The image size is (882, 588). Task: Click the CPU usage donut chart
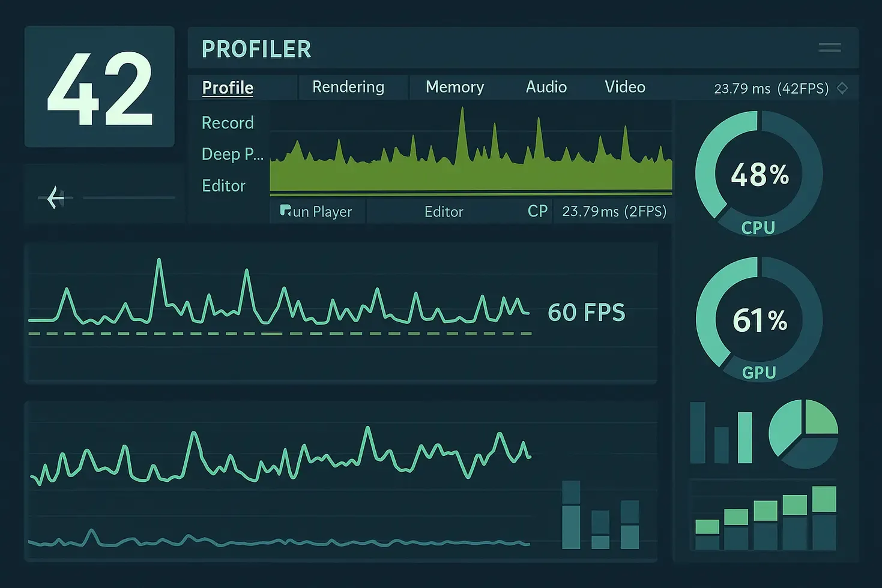pos(759,174)
